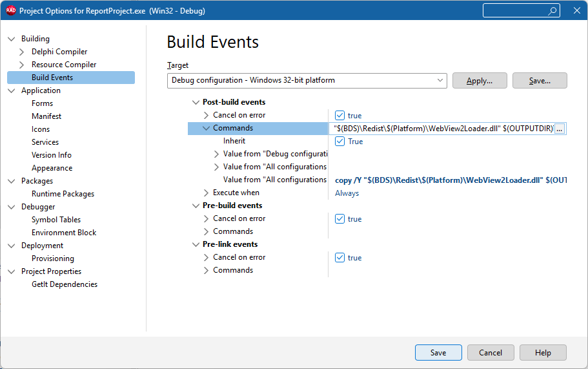
Task: Select Build Events in the tree
Action: (71, 78)
